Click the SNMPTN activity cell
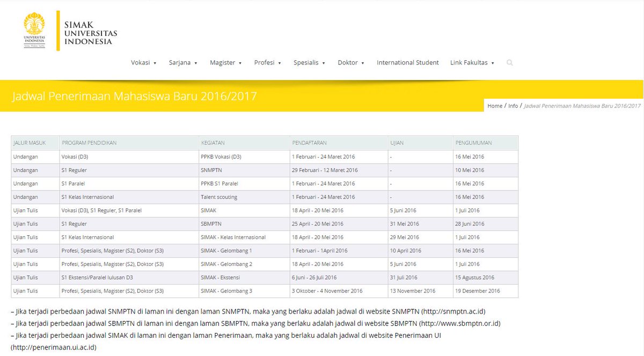Image resolution: width=644 pixels, height=356 pixels. 244,170
